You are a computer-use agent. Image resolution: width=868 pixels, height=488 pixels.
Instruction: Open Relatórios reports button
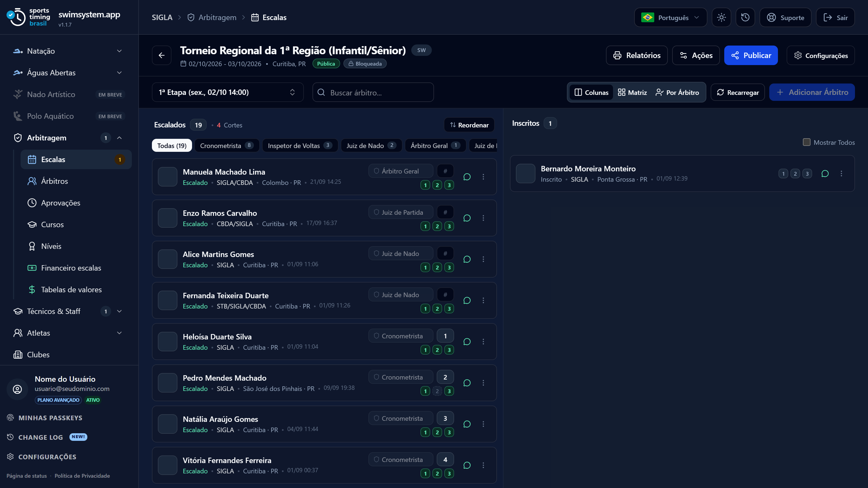pos(637,55)
